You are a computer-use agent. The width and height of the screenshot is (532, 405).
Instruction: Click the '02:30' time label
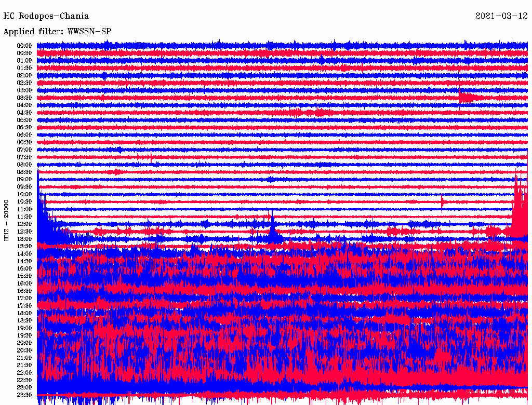tap(24, 83)
